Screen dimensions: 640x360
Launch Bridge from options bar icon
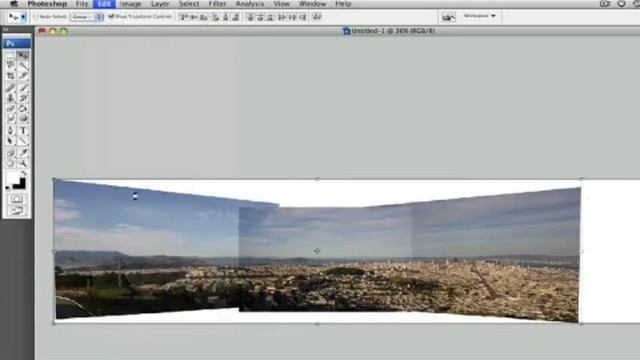(x=448, y=17)
